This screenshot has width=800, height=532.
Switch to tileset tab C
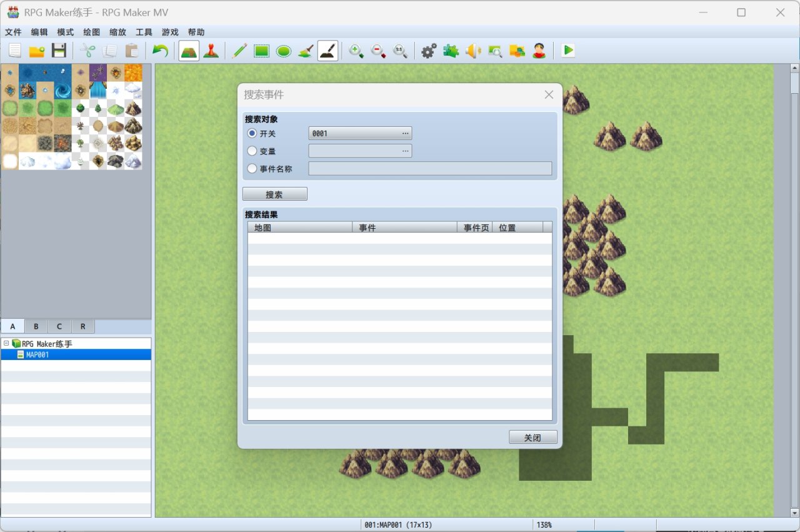coord(59,326)
